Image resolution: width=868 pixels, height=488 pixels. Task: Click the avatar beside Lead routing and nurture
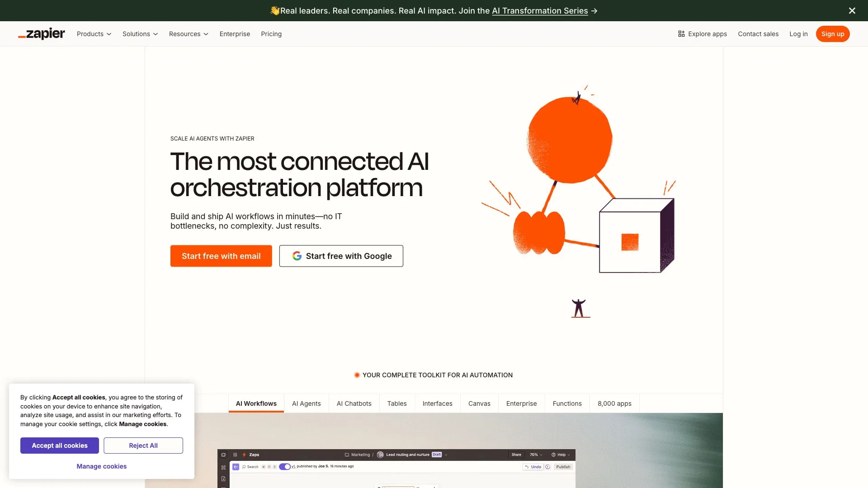[380, 455]
